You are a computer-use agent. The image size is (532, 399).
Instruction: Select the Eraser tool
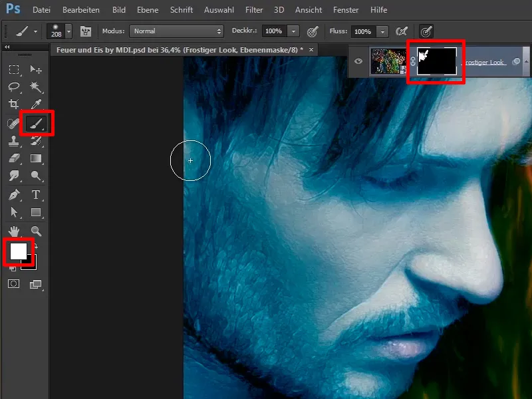14,158
